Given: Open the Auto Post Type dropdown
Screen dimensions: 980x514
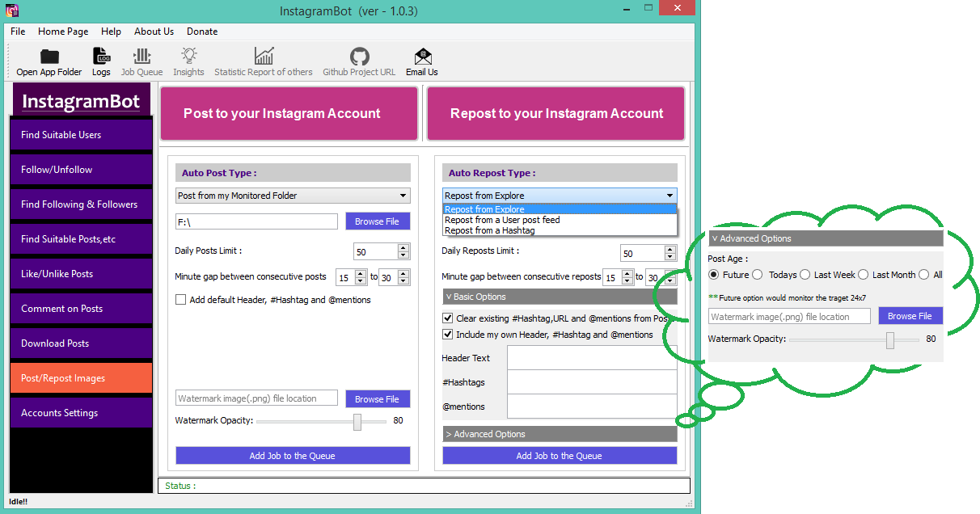Looking at the screenshot, I should point(293,196).
